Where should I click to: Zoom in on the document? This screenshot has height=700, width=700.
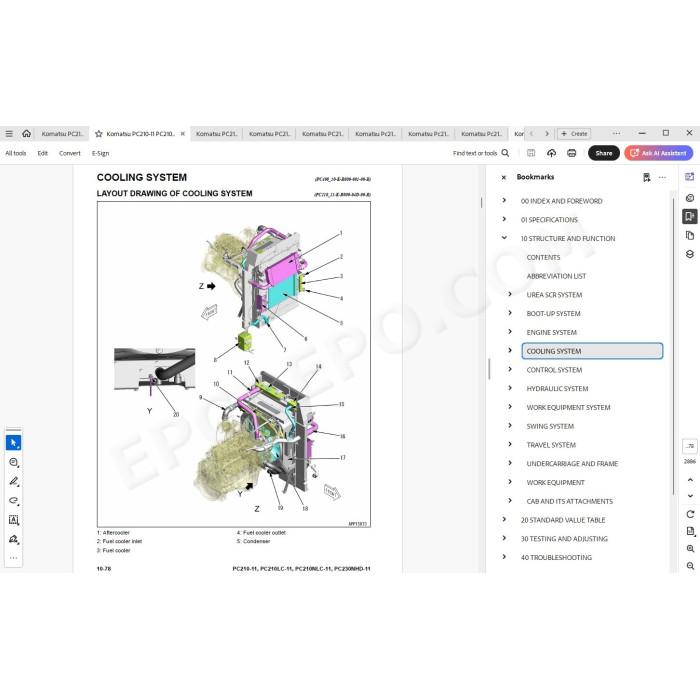click(x=690, y=549)
